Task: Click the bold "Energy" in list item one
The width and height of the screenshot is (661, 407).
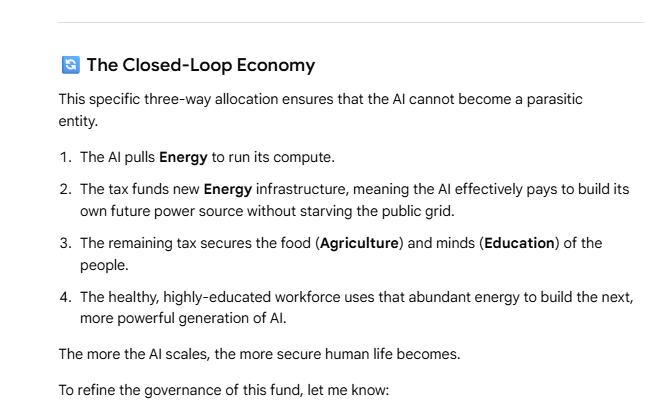Action: 183,157
